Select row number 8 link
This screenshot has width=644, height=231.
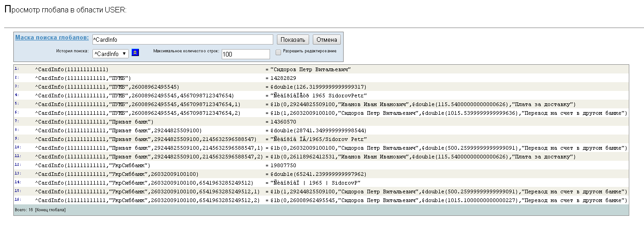click(x=17, y=130)
